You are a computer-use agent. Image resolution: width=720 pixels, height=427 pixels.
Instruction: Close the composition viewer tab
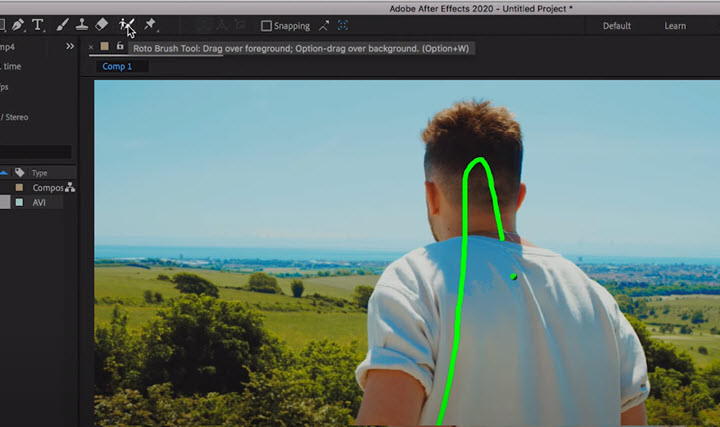click(91, 47)
